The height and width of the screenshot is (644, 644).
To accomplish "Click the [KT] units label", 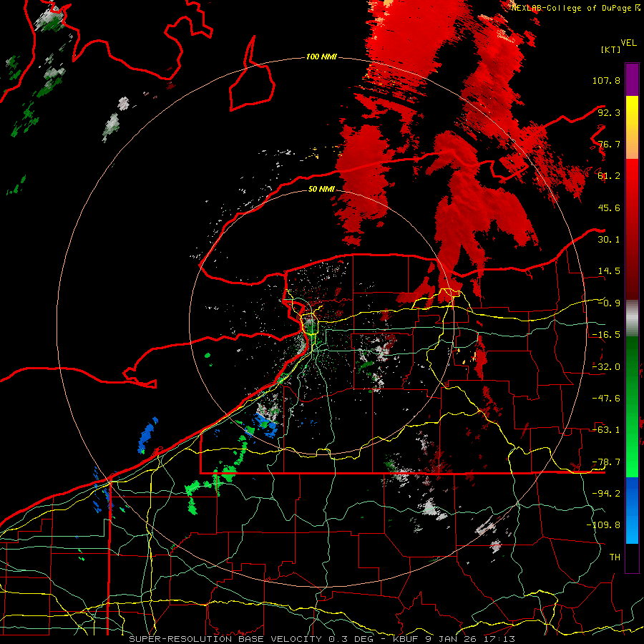I will [611, 49].
